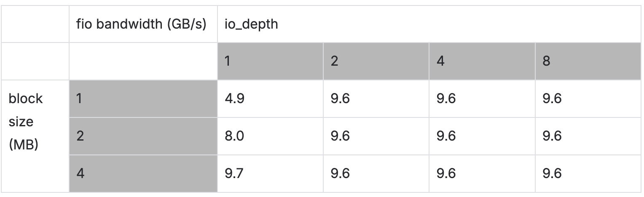Select the io_depth 1 column header
The image size is (644, 197).
270,61
